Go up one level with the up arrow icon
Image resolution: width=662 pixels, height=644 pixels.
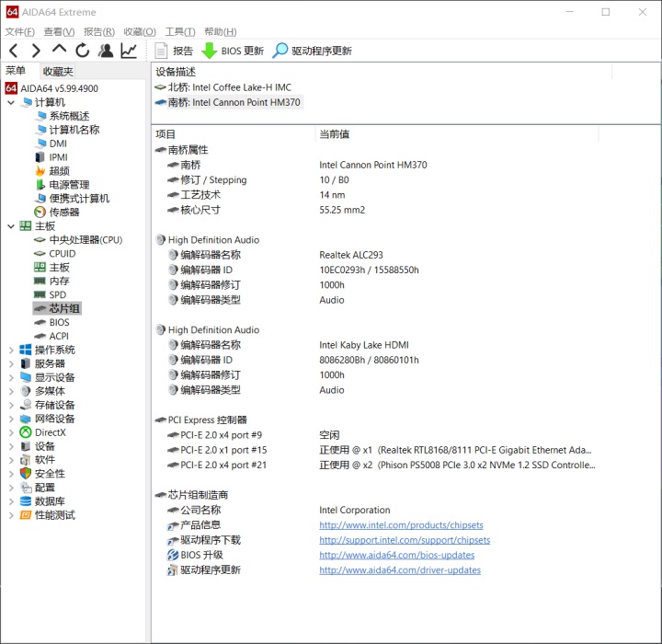pyautogui.click(x=59, y=49)
